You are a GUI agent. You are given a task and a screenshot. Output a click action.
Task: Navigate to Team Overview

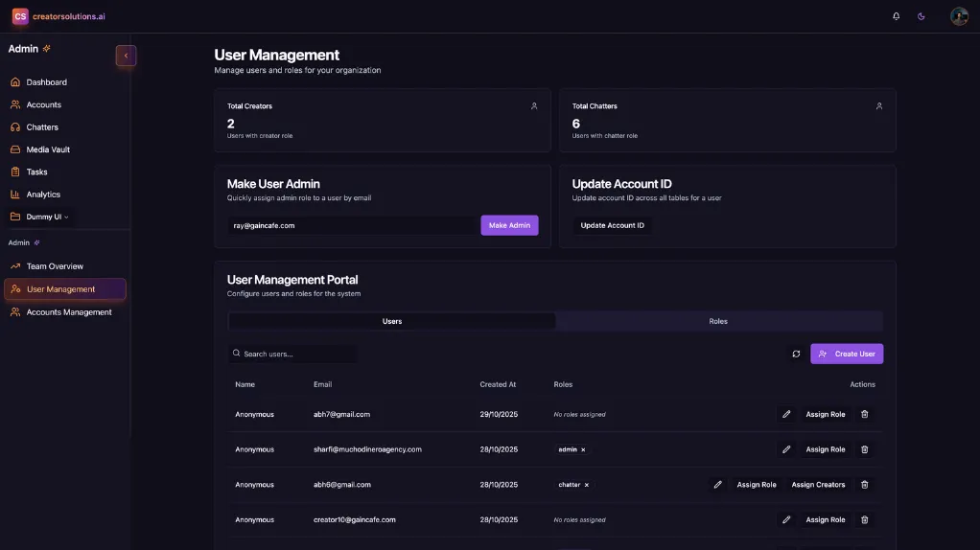click(x=55, y=266)
